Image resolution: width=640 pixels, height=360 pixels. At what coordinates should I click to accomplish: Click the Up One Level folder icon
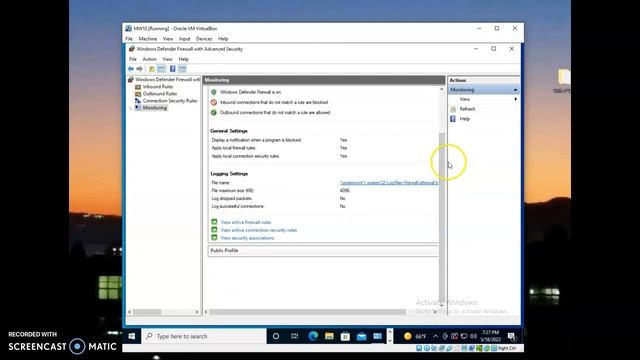pyautogui.click(x=152, y=69)
